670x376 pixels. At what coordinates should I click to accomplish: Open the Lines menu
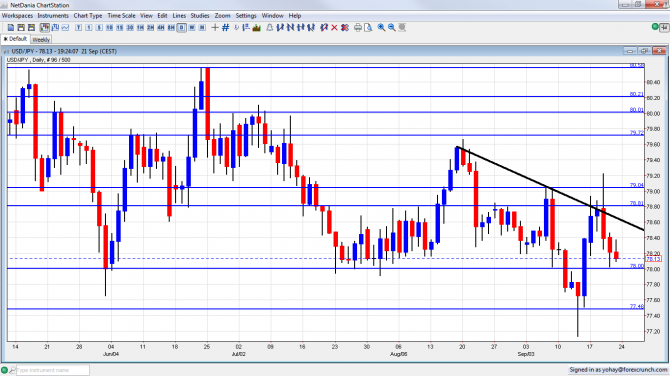(x=179, y=16)
